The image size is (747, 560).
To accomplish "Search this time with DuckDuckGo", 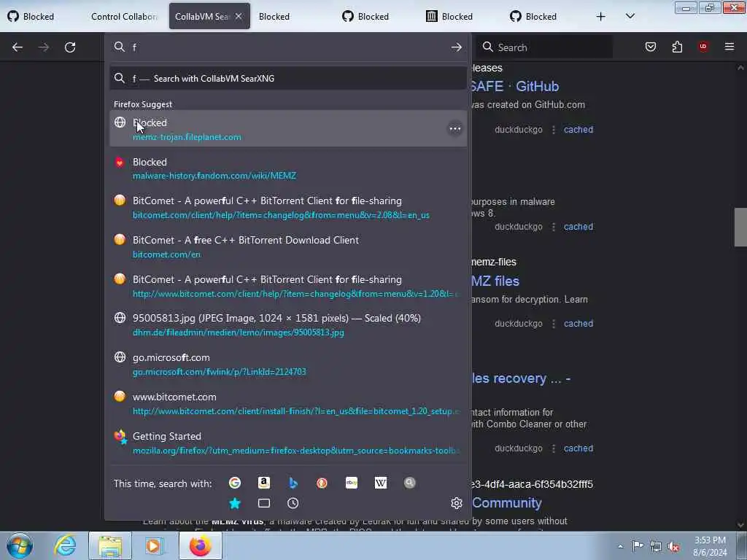I will coord(322,483).
